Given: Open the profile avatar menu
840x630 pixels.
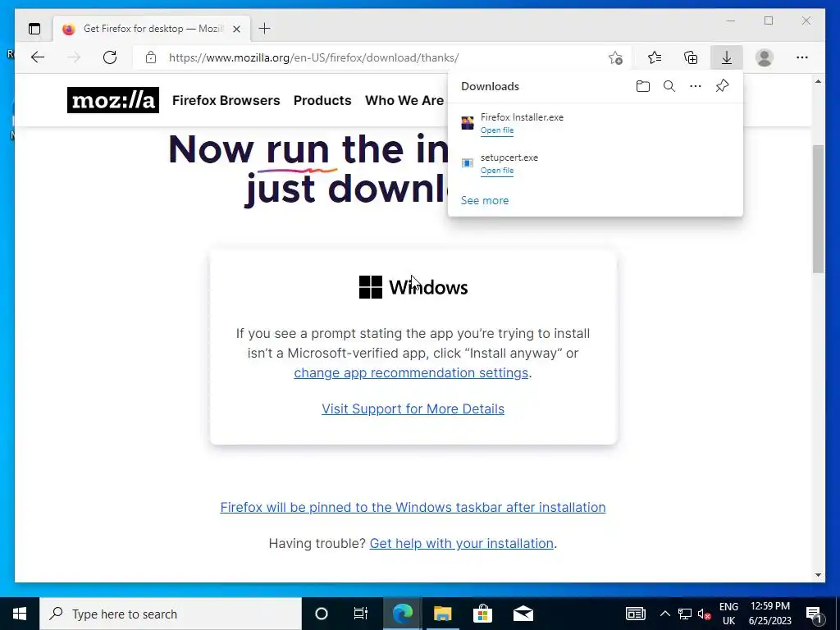Looking at the screenshot, I should (765, 57).
